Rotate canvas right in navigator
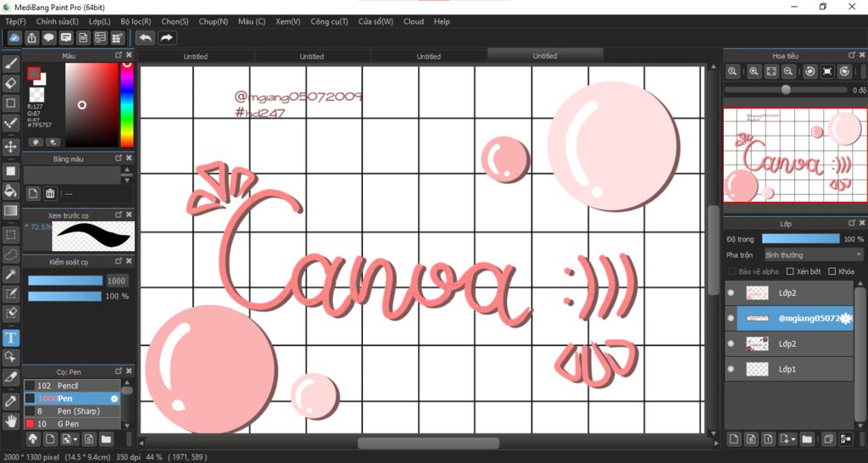 (x=844, y=71)
